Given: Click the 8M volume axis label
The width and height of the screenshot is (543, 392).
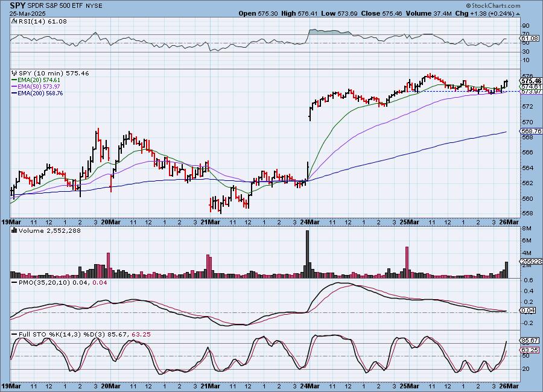Looking at the screenshot, I should coord(526,229).
